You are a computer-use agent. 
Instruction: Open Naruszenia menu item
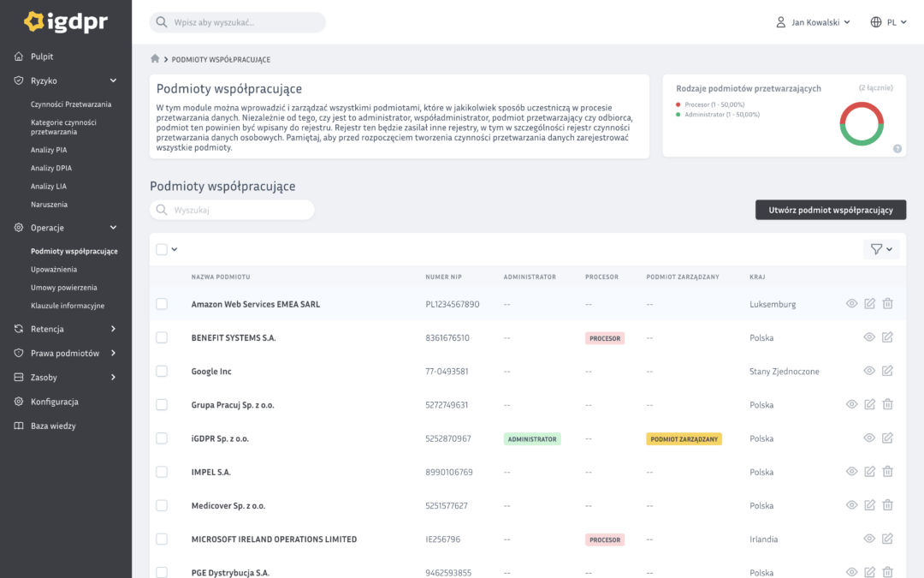coord(49,204)
